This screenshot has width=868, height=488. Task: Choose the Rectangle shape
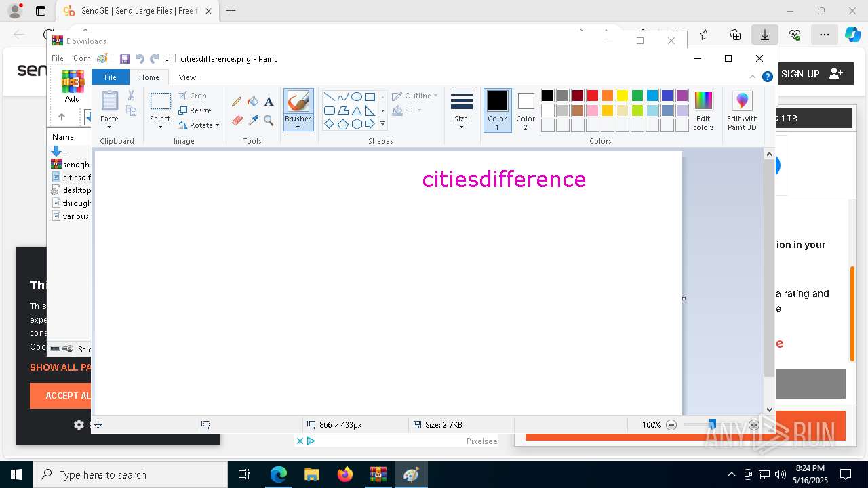tap(370, 97)
